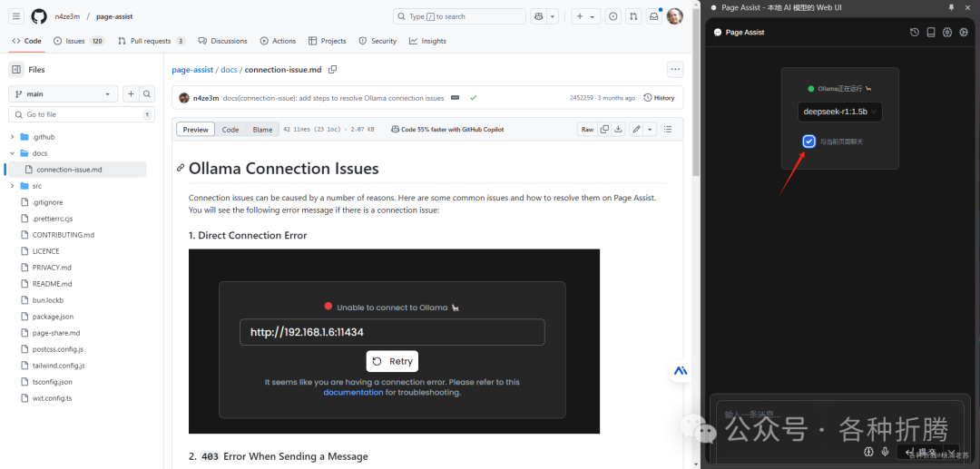980x469 pixels.
Task: Copy raw file contents icon
Action: point(604,130)
